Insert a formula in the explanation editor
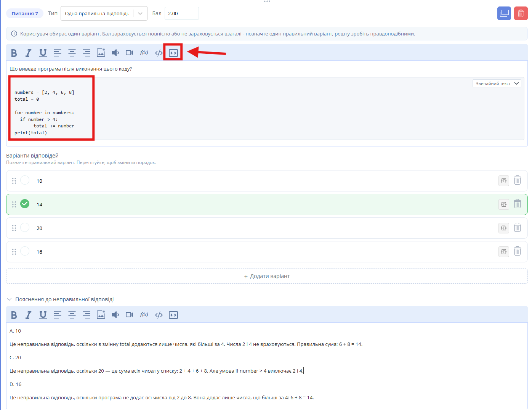The width and height of the screenshot is (532, 410). 144,315
